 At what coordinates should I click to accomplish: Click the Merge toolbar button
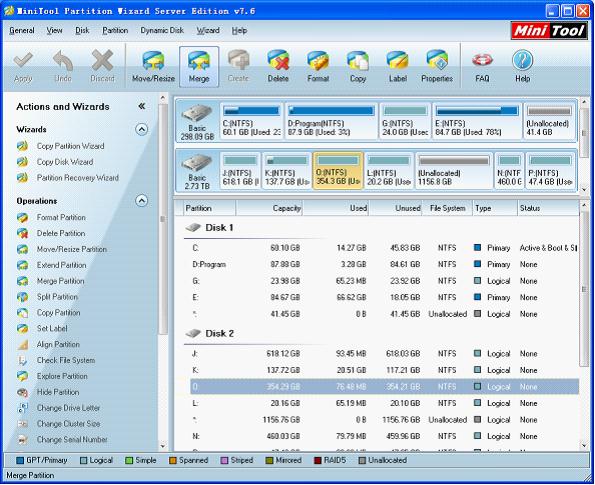(x=199, y=67)
